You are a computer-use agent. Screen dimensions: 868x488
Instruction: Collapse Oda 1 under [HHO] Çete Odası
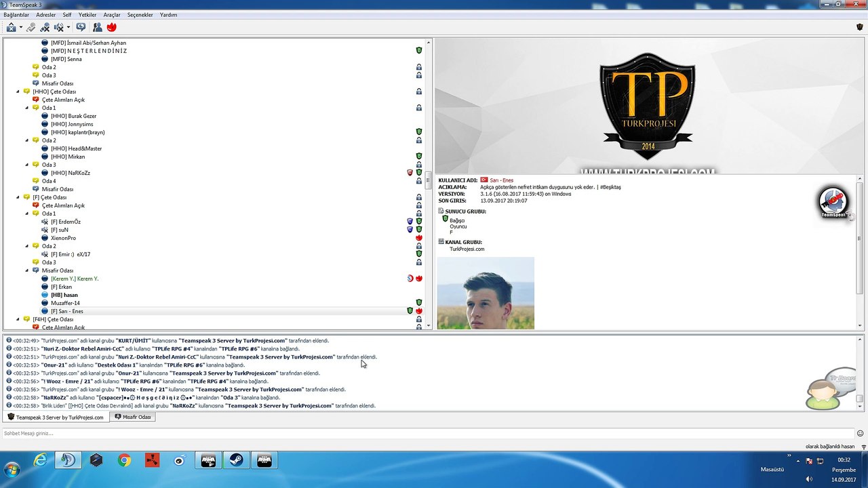[27, 108]
